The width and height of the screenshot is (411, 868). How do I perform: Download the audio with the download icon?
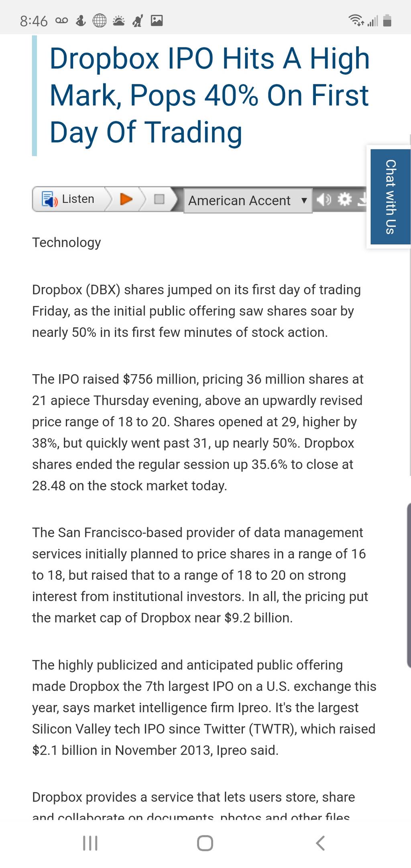[x=362, y=199]
